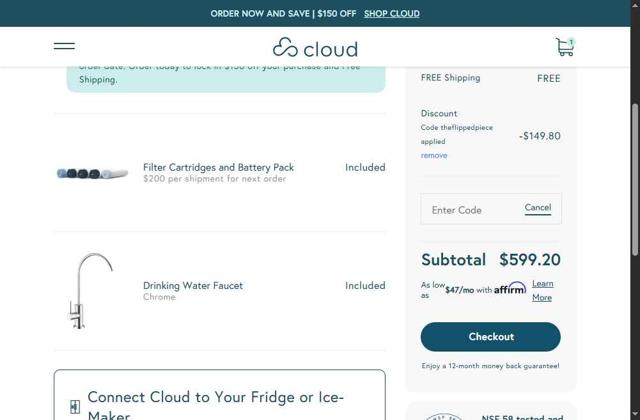Click the NSF certification badge
This screenshot has width=640, height=420.
(445, 415)
